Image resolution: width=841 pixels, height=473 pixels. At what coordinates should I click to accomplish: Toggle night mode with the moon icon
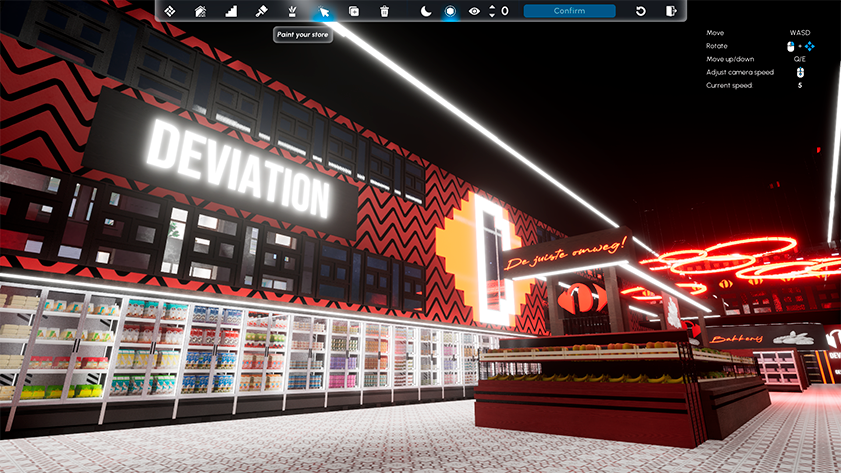click(425, 11)
